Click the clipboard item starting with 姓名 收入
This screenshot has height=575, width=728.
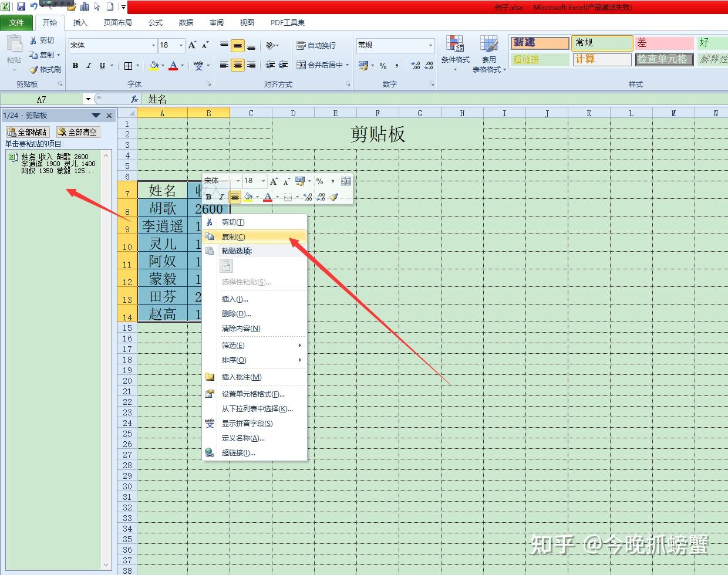58,164
